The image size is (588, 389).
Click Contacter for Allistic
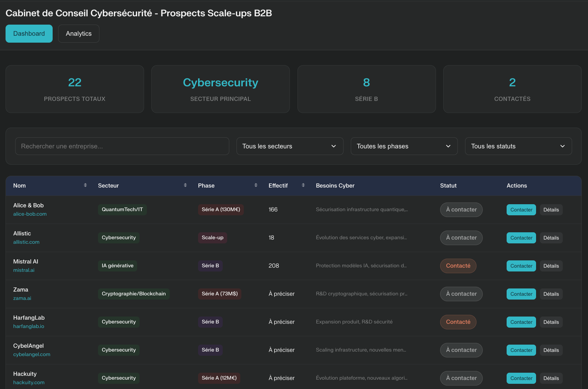point(521,238)
